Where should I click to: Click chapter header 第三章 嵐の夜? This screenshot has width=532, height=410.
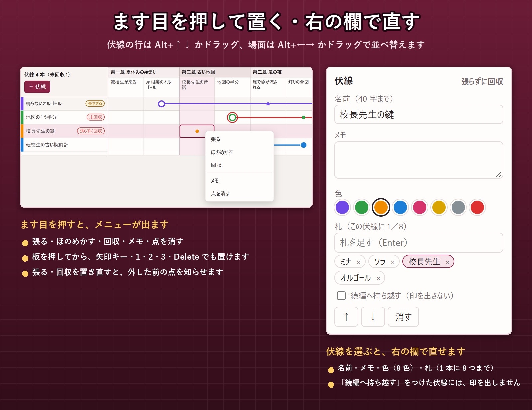click(x=281, y=72)
